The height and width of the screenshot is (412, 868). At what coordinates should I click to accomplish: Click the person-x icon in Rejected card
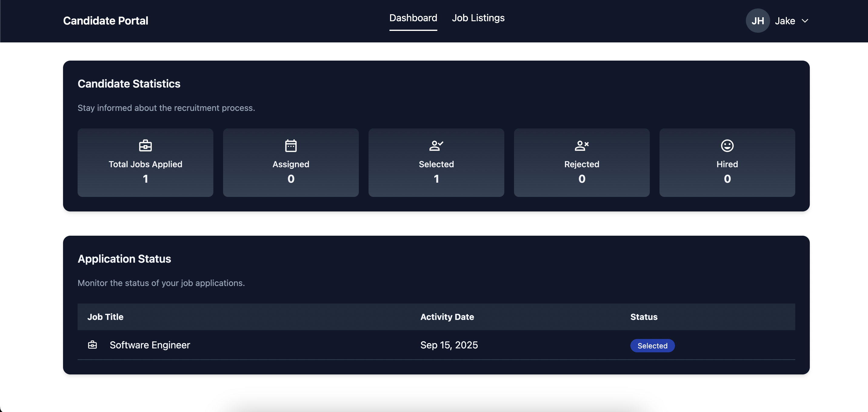(582, 145)
